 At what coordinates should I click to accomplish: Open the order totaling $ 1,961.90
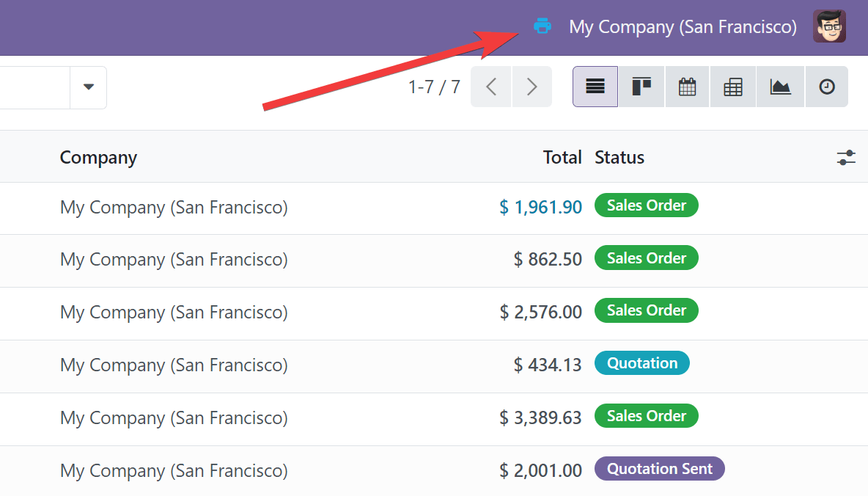tap(540, 208)
